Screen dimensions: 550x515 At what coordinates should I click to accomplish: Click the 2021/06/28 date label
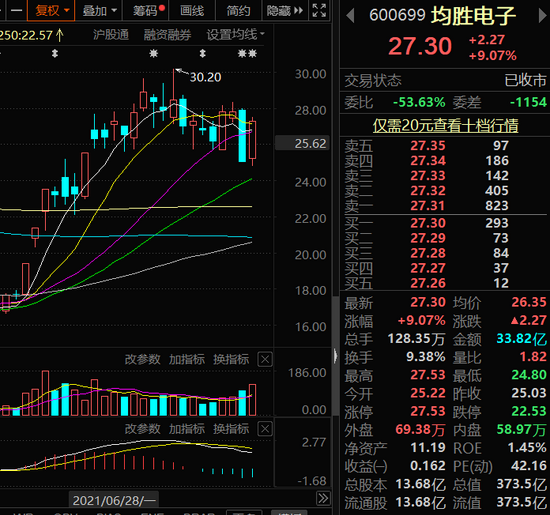(114, 501)
